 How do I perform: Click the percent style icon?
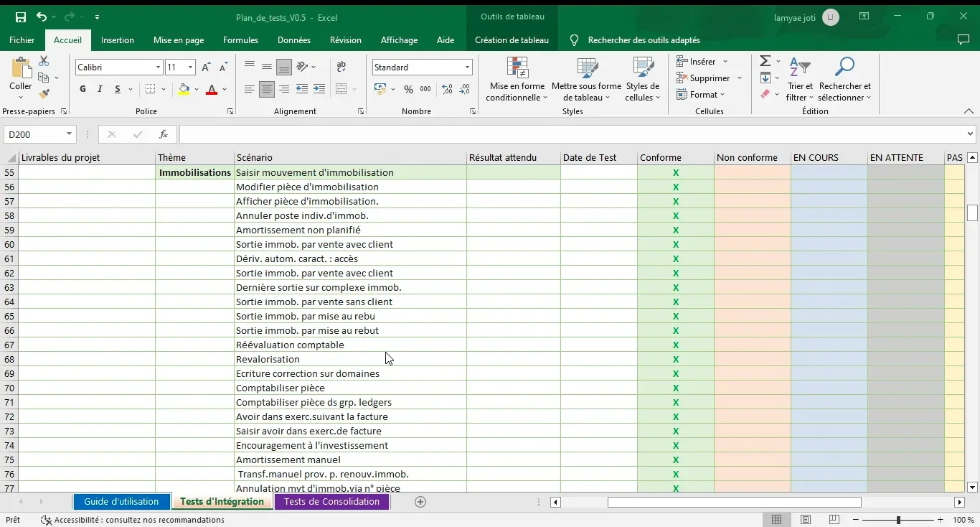pyautogui.click(x=408, y=90)
